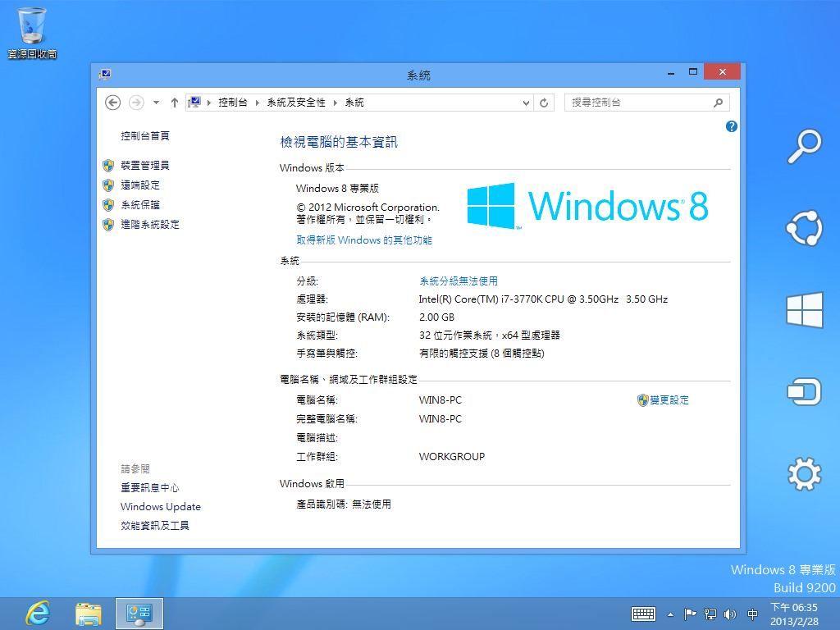Viewport: 840px width, 630px height.
Task: Open the Settings gear charm
Action: click(804, 474)
